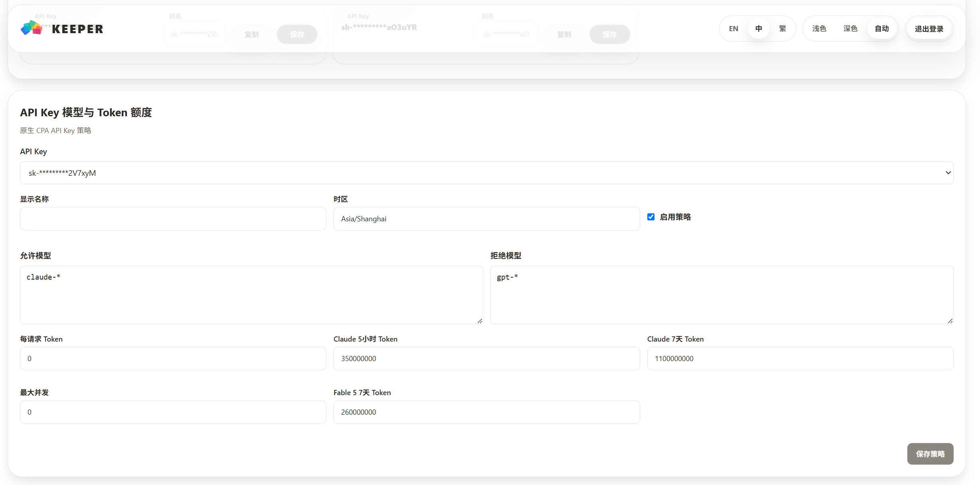Viewport: 980px width, 485px height.
Task: Click the 显示名称 label
Action: 34,199
